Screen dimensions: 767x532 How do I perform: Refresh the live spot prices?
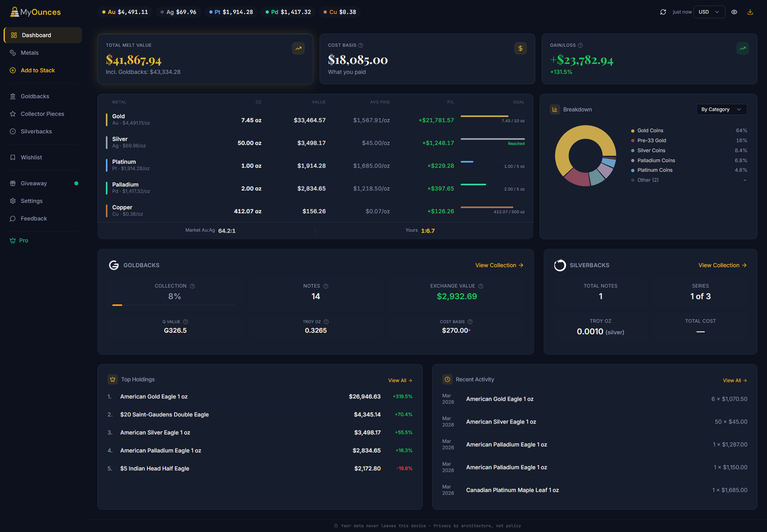(x=663, y=12)
